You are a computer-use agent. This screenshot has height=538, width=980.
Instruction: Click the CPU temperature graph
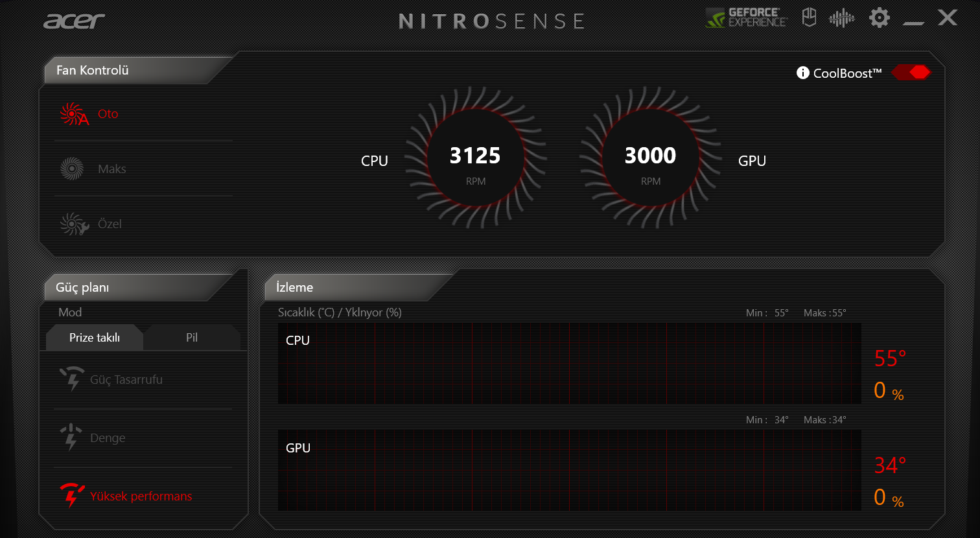(x=570, y=364)
